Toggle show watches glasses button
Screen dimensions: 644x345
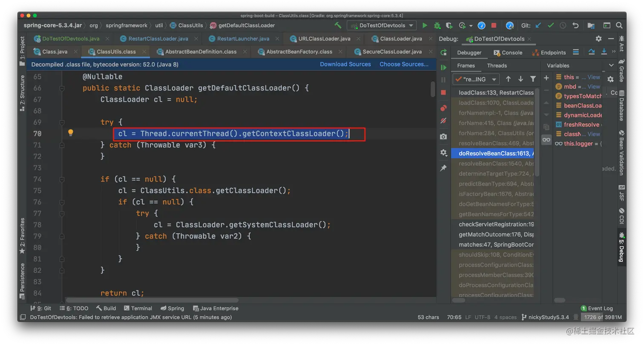pos(546,140)
